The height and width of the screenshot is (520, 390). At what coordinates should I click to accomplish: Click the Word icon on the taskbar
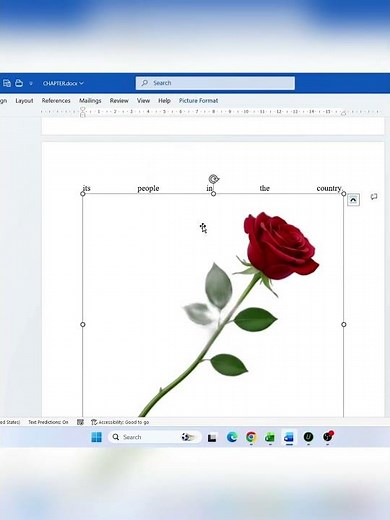[289, 437]
